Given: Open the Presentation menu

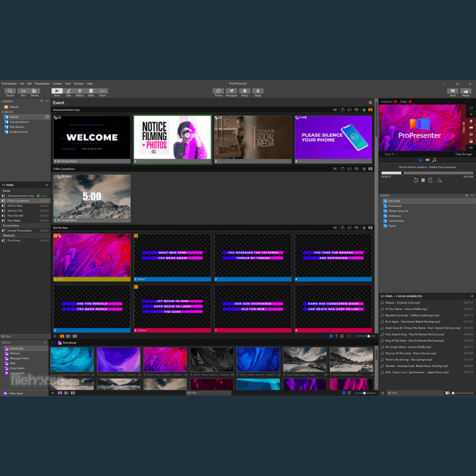Looking at the screenshot, I should coord(42,84).
